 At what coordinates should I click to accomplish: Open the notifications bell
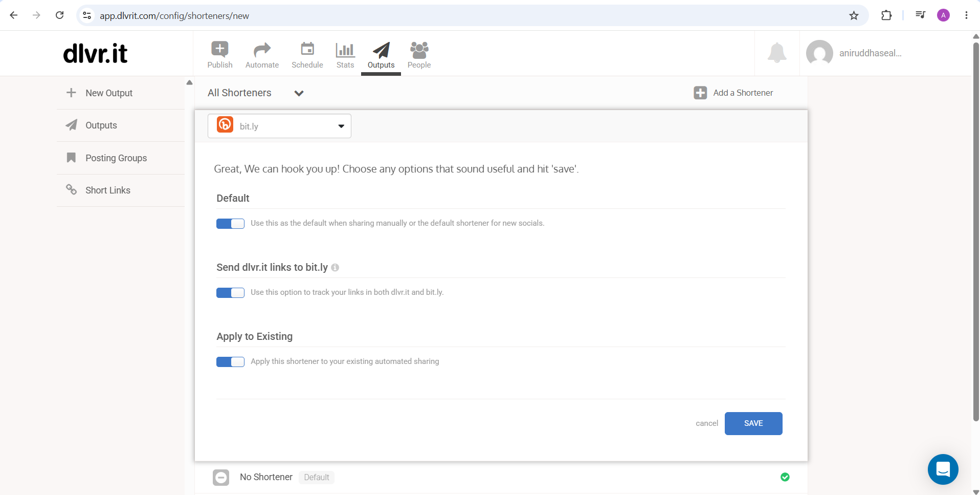tap(777, 53)
